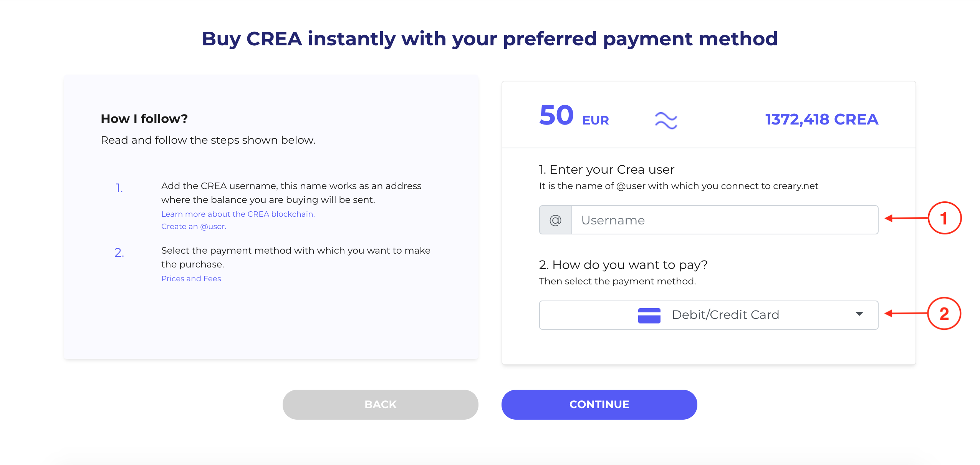Image resolution: width=980 pixels, height=465 pixels.
Task: Click the step number 2 in instructions
Action: click(119, 252)
